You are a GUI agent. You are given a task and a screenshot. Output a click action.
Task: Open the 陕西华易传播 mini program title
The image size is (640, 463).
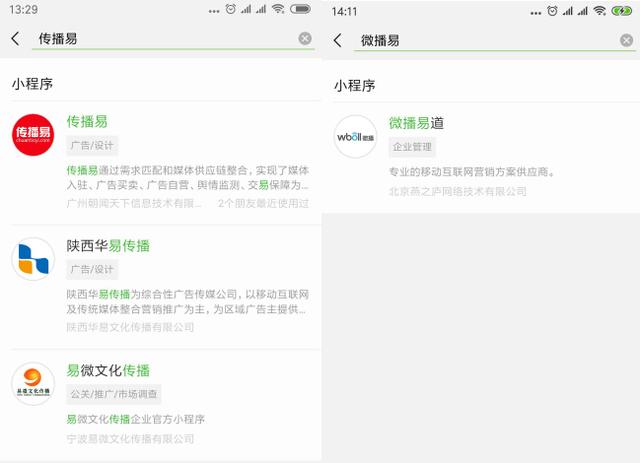click(108, 246)
